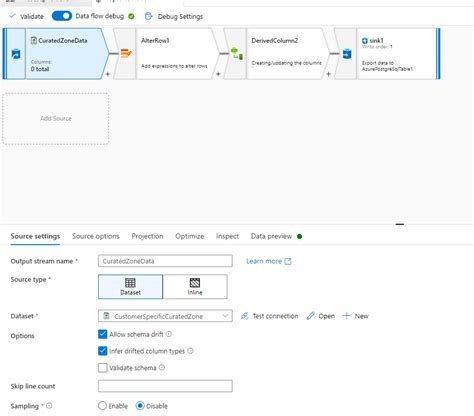This screenshot has width=474, height=416.
Task: Click the collapse bar above settings panel
Action: tap(400, 224)
